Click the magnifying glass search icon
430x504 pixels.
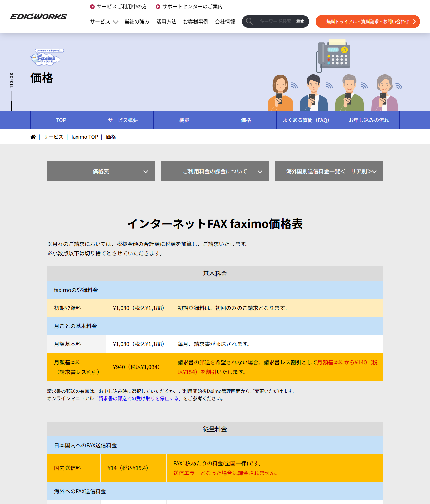point(249,22)
